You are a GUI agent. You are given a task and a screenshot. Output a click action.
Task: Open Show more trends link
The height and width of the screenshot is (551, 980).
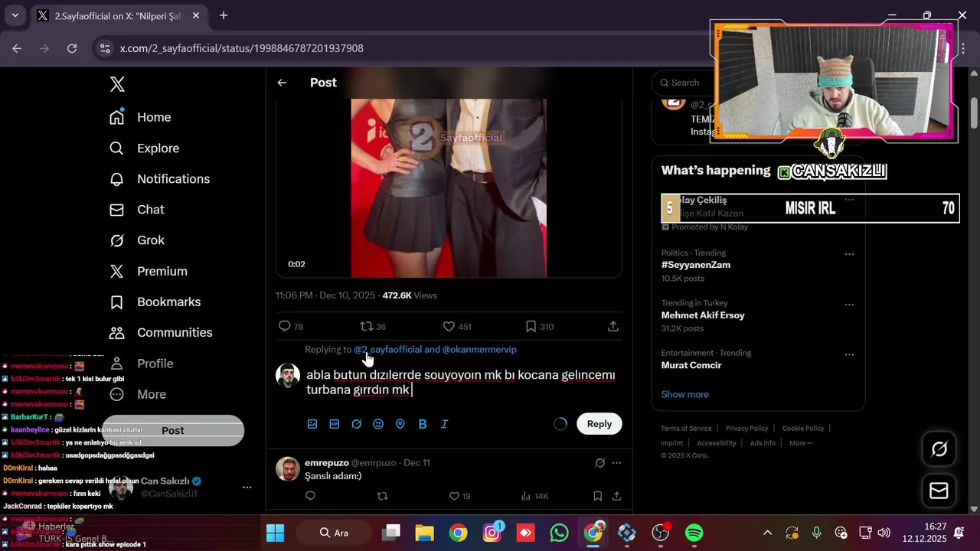[685, 394]
